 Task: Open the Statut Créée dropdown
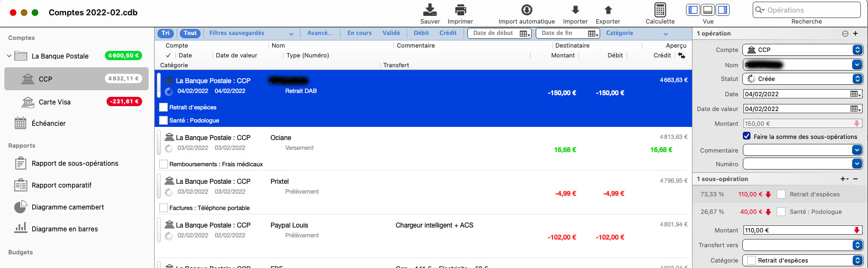802,79
